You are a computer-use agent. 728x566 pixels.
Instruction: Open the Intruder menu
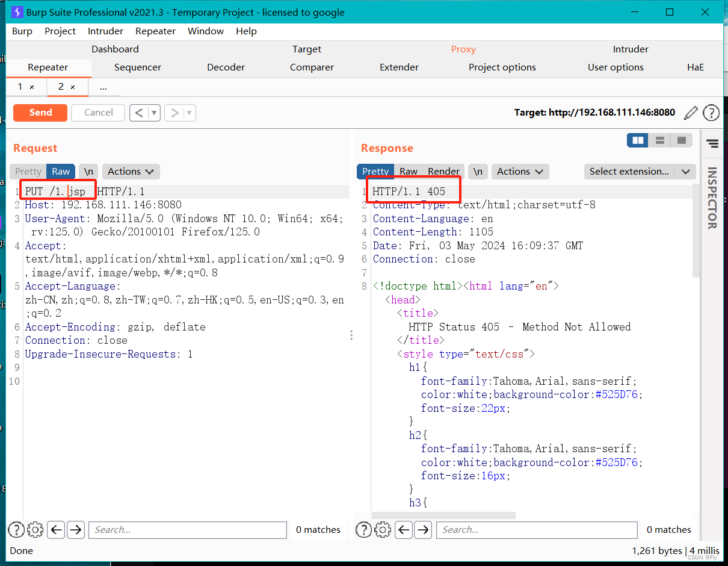(x=105, y=31)
